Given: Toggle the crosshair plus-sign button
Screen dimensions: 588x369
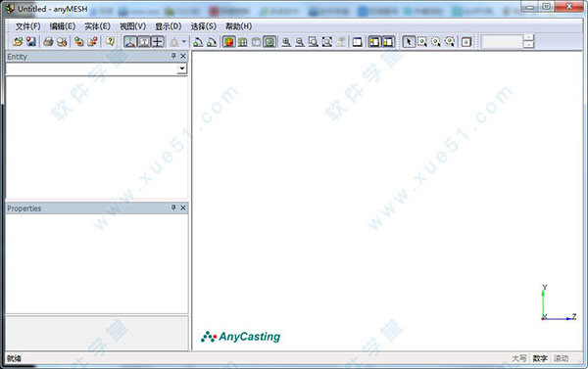Looking at the screenshot, I should [158, 41].
